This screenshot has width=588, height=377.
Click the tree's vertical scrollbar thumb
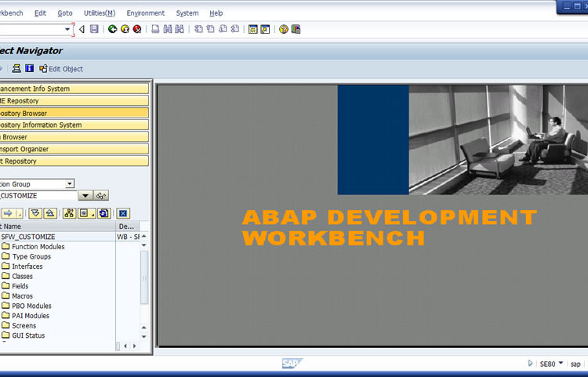click(144, 277)
